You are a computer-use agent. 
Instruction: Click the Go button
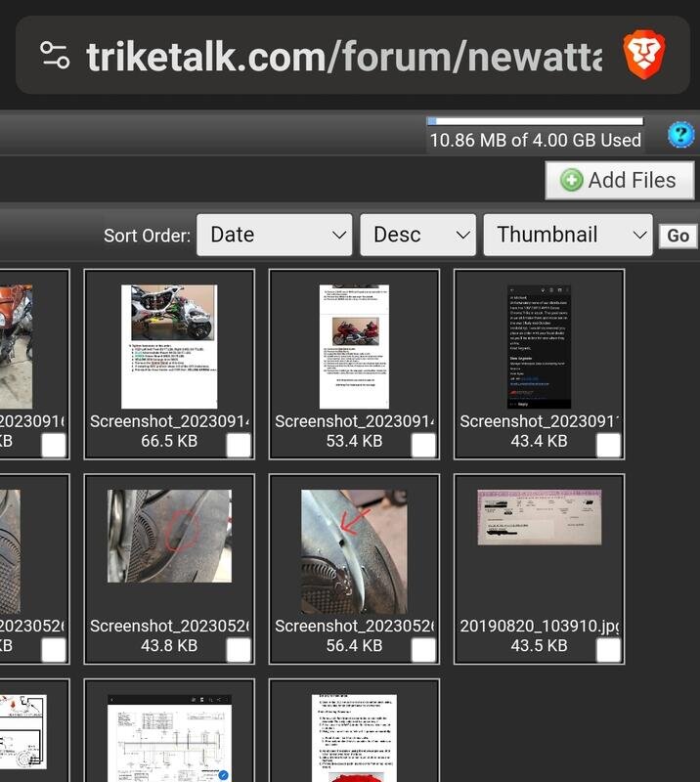click(x=678, y=236)
